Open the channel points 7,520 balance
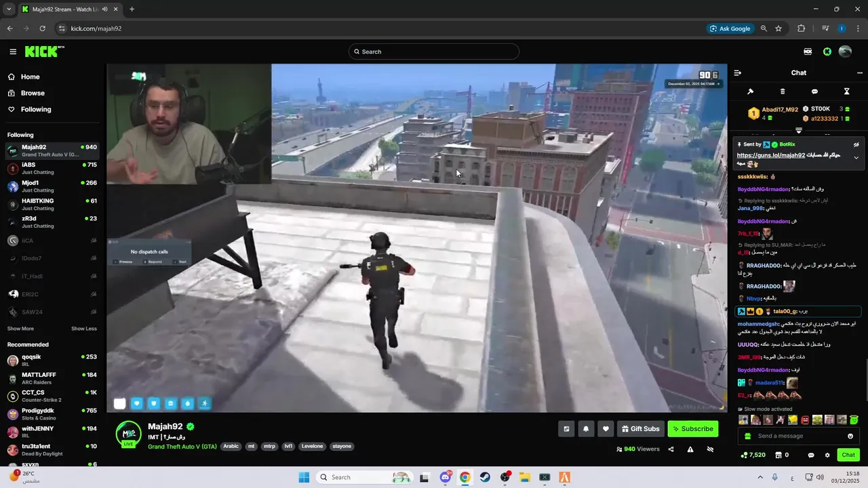 753,455
